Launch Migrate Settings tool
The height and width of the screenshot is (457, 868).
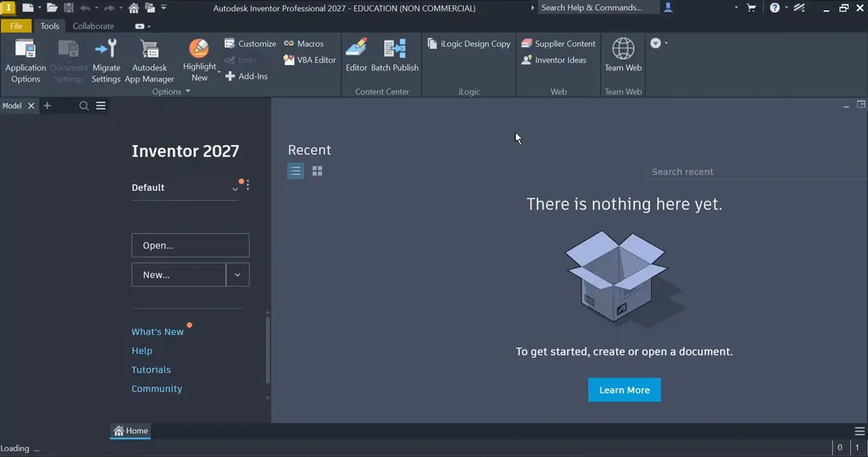click(x=106, y=61)
